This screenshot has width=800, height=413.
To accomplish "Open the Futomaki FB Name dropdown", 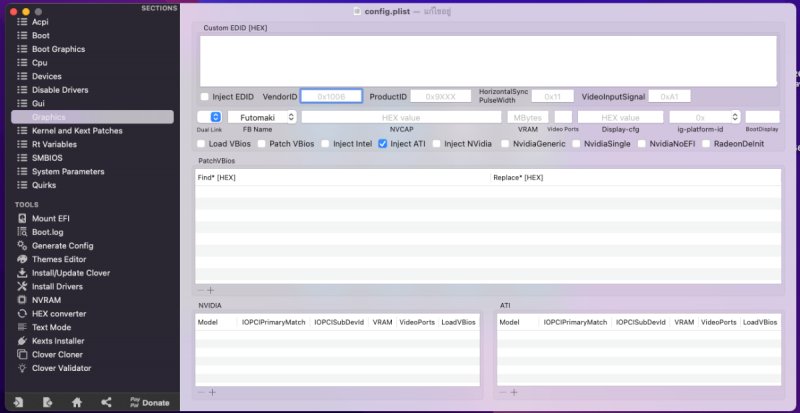I will [263, 117].
